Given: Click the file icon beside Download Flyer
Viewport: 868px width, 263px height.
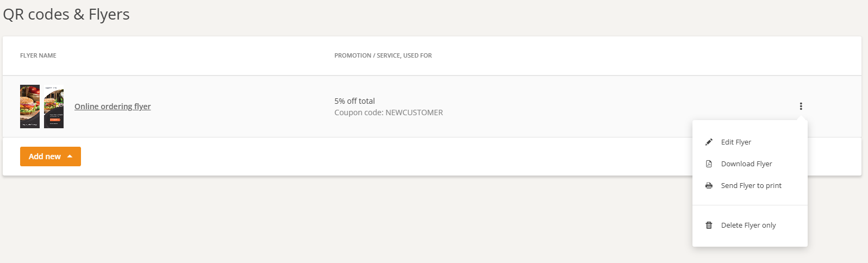Looking at the screenshot, I should [x=709, y=164].
